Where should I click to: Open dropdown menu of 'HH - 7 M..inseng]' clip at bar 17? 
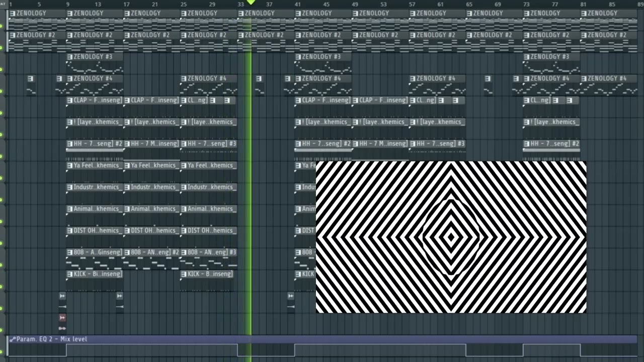pos(127,144)
